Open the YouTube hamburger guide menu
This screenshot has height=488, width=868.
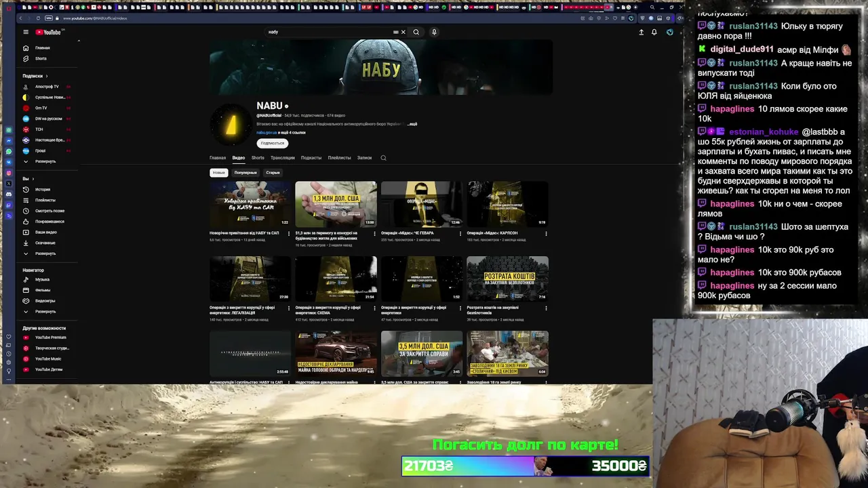point(26,32)
